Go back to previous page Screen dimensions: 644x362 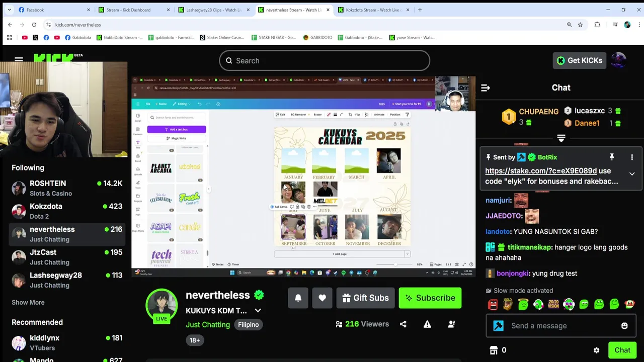click(x=10, y=25)
